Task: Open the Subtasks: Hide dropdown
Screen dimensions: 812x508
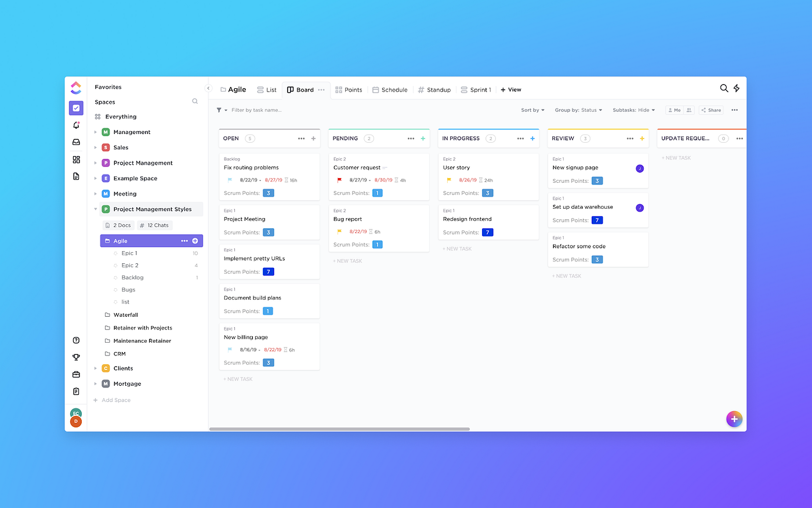Action: click(x=633, y=110)
